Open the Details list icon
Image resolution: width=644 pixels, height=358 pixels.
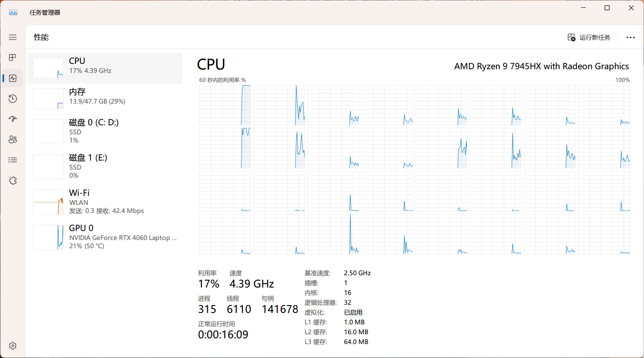[13, 160]
